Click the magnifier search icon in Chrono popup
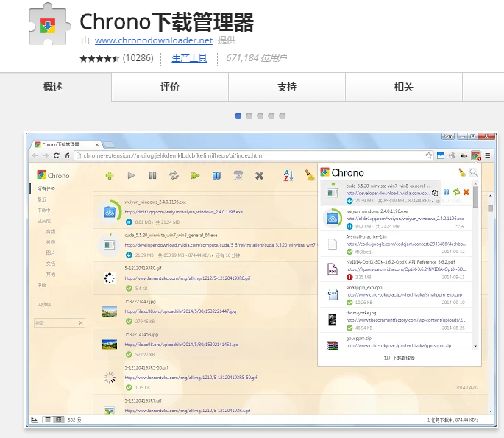This screenshot has height=438, width=504. (x=473, y=173)
